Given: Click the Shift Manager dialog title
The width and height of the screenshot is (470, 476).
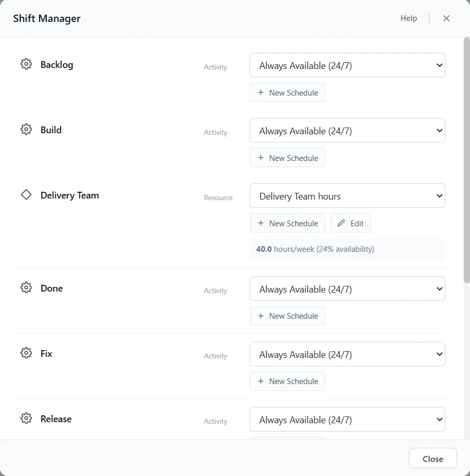Looking at the screenshot, I should point(46,18).
